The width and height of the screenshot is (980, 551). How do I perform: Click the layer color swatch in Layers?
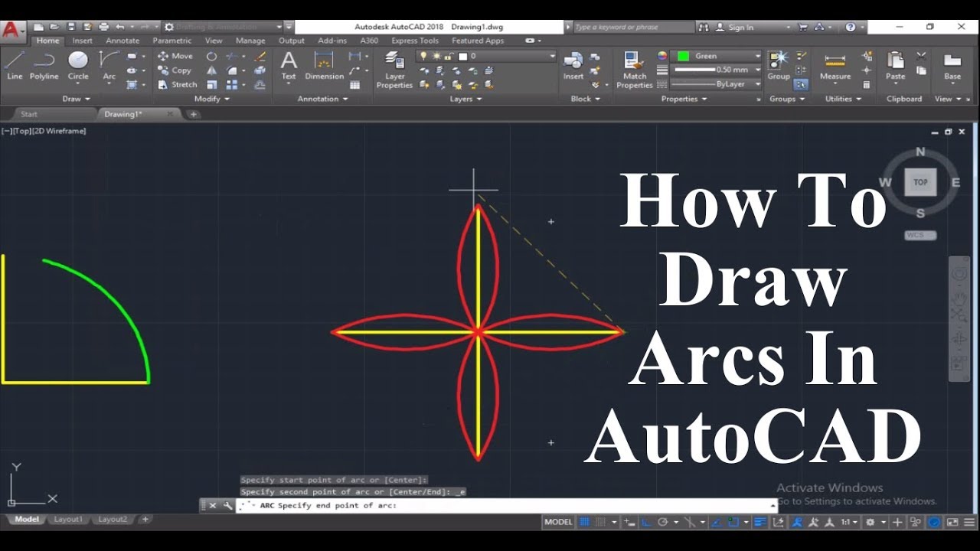point(462,56)
